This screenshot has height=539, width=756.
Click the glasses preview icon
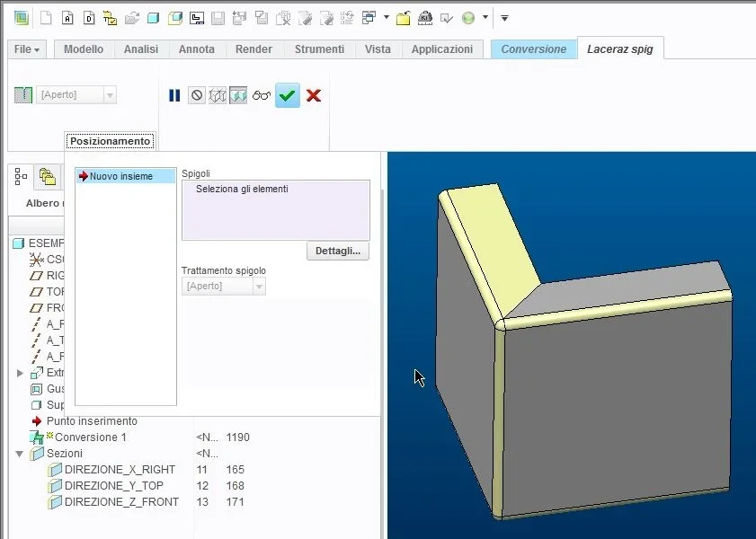pyautogui.click(x=262, y=95)
